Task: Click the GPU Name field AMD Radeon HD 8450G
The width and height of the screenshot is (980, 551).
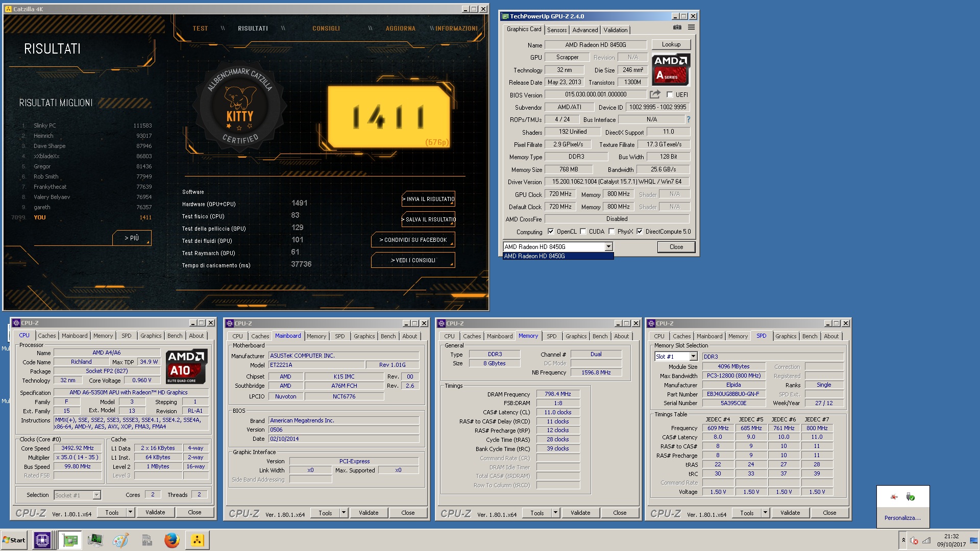Action: pos(596,45)
